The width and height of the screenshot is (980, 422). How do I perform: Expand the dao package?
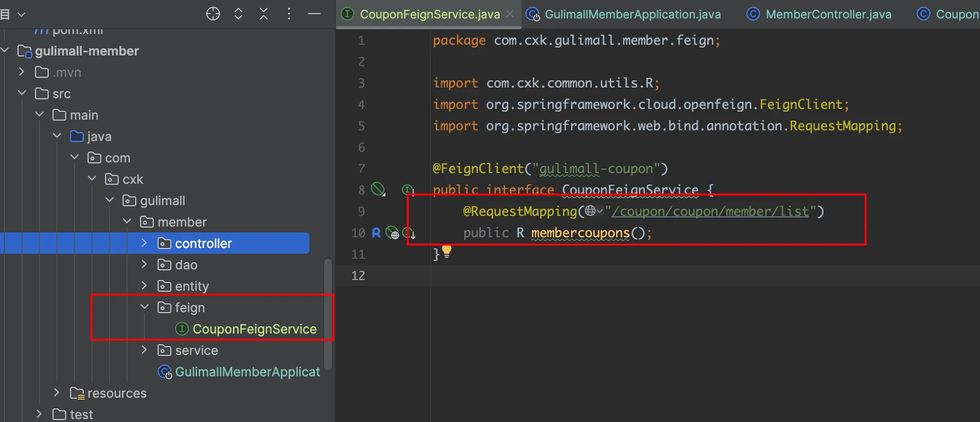tap(144, 264)
